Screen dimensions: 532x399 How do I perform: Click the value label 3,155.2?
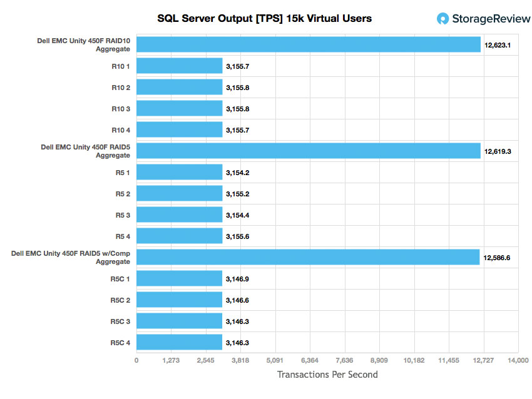(237, 194)
